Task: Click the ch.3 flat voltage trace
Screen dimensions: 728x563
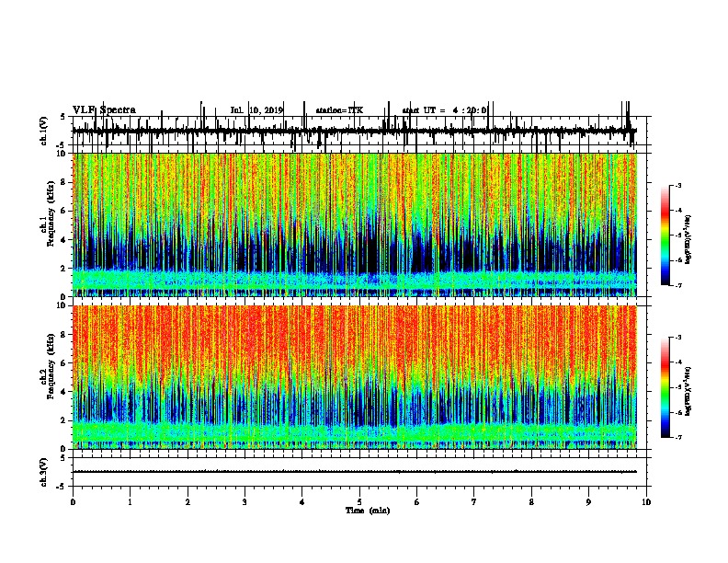Action: coord(355,472)
